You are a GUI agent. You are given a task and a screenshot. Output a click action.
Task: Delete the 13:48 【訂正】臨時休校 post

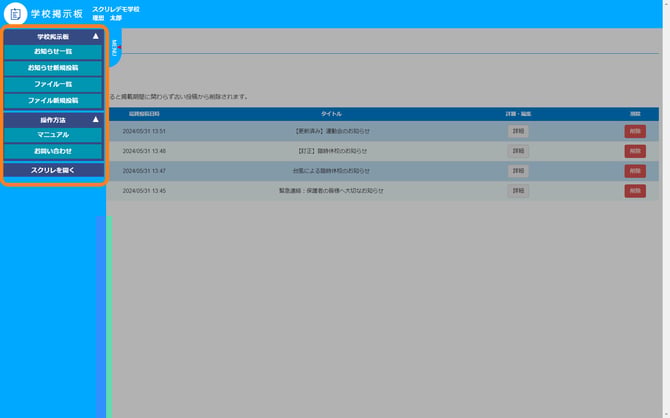[635, 151]
